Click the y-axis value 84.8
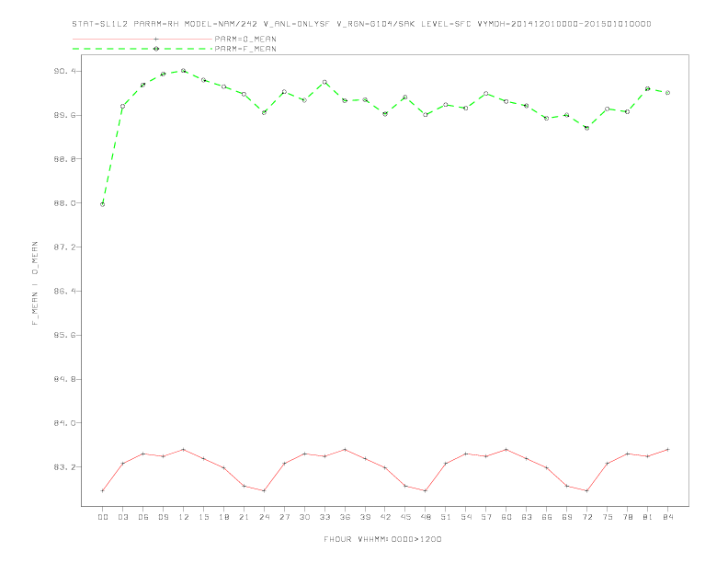The image size is (728, 563). click(x=64, y=379)
